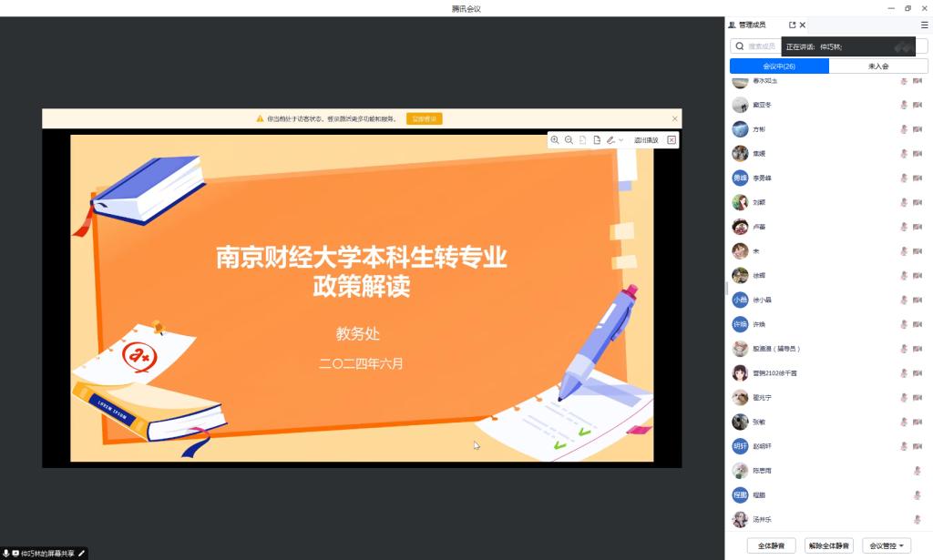Close the member management panel
Image resolution: width=933 pixels, height=560 pixels.
tap(803, 25)
